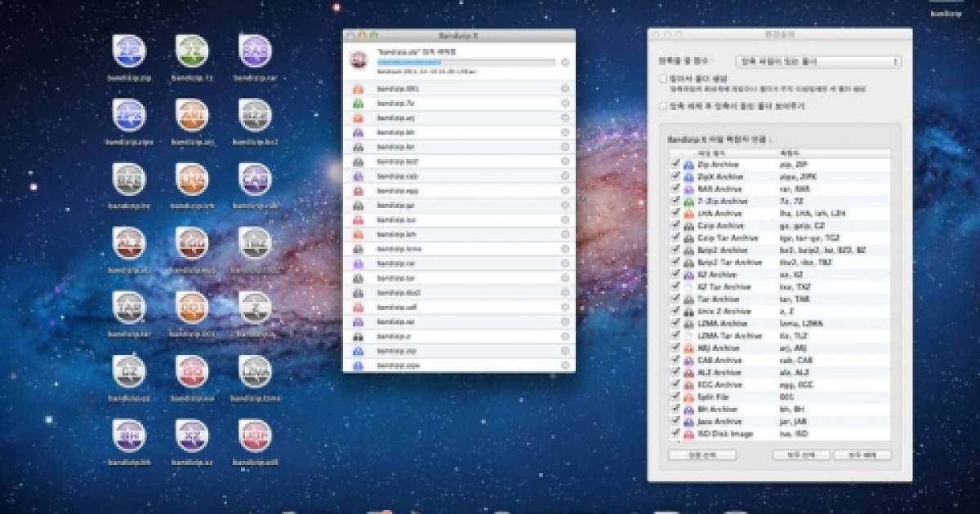Uncheck the Tar Archive association

point(675,299)
